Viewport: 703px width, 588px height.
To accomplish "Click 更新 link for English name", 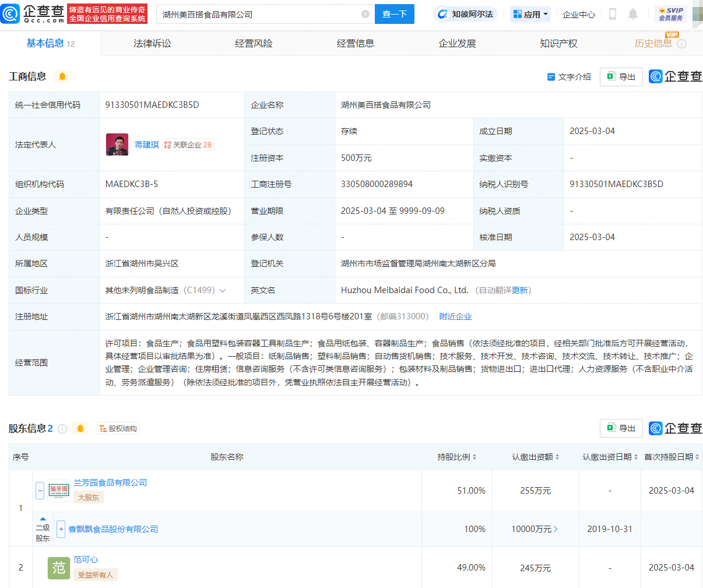I will (x=519, y=290).
